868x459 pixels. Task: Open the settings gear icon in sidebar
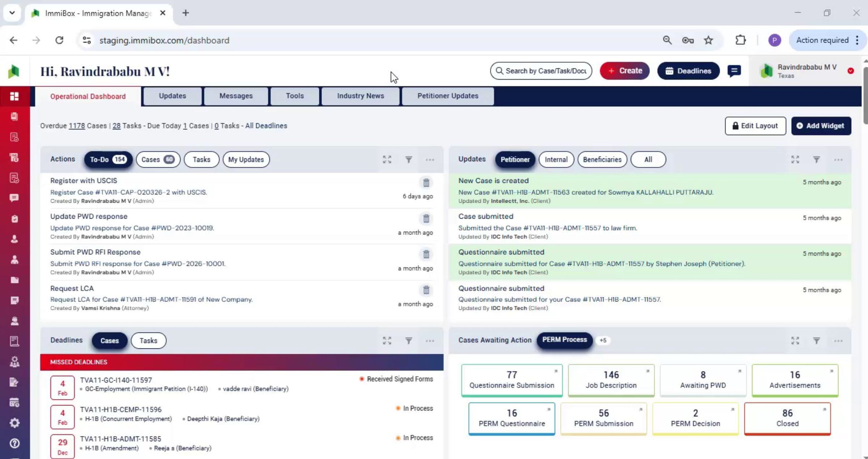(x=14, y=423)
